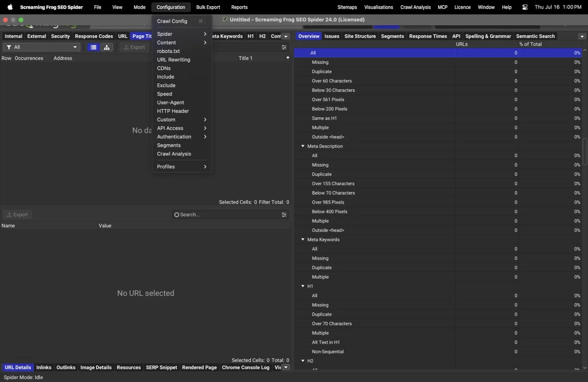Switch to the Response Codes tab
The width and height of the screenshot is (588, 382).
click(x=94, y=36)
